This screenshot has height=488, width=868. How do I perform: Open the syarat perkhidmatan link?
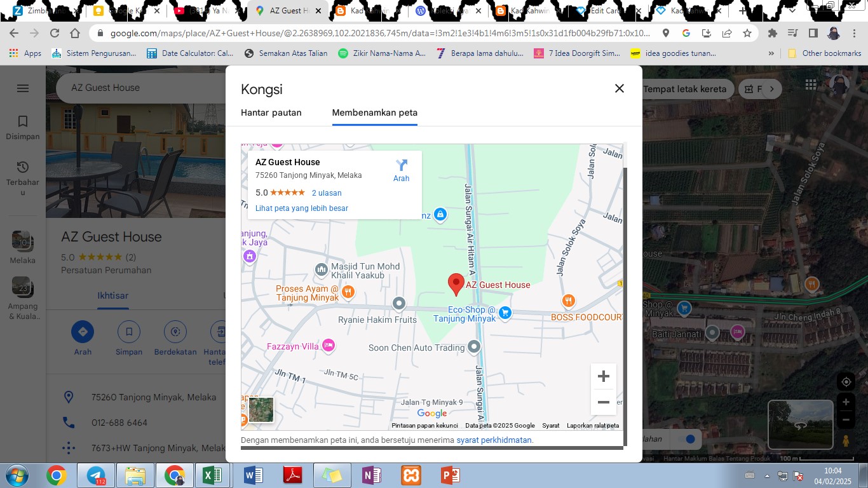pyautogui.click(x=494, y=440)
